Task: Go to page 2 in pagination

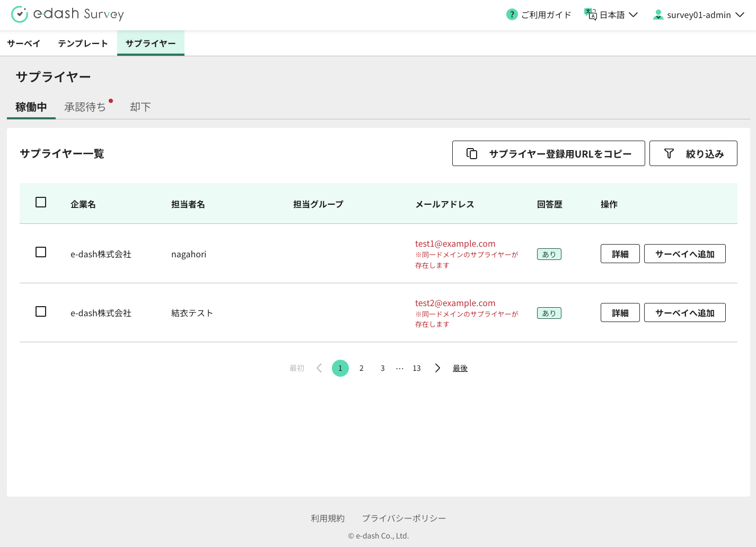Action: tap(362, 368)
